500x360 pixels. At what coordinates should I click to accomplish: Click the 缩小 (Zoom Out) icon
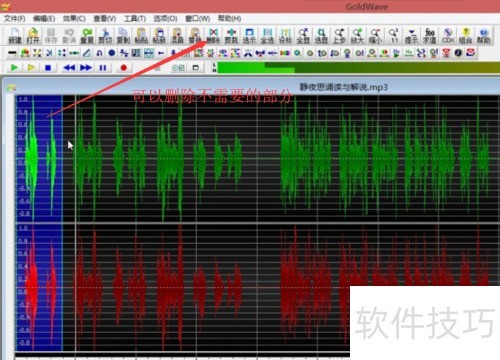click(375, 36)
